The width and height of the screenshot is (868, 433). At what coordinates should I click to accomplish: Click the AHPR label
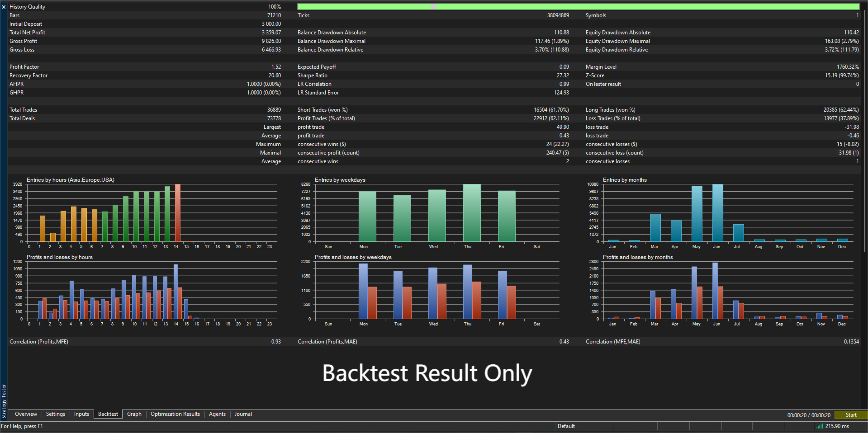[x=17, y=84]
